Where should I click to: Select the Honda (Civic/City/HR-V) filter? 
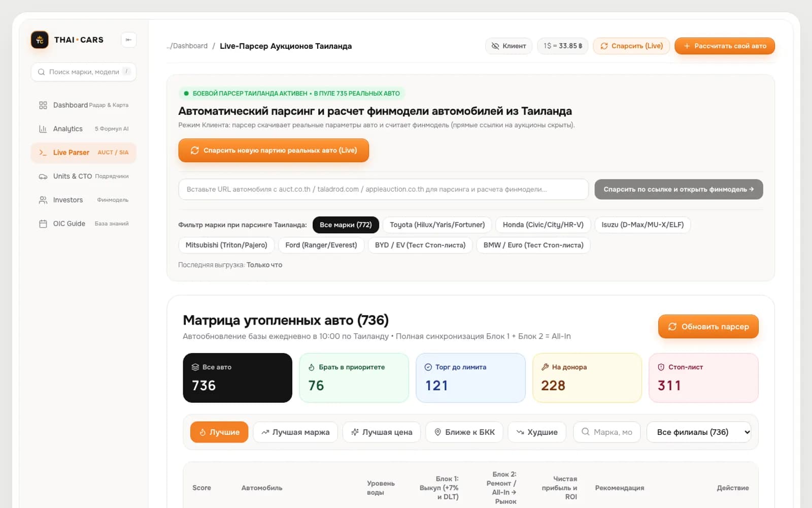543,225
